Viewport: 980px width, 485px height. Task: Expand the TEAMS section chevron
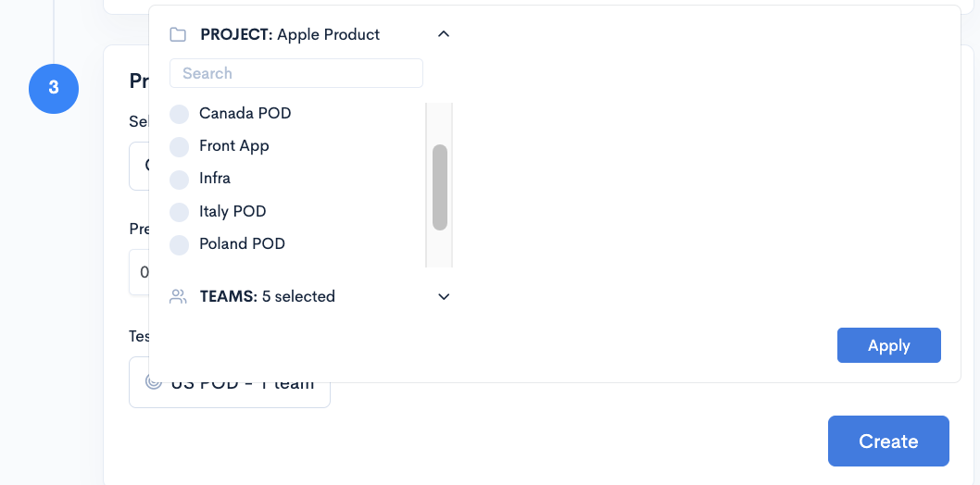coord(444,296)
